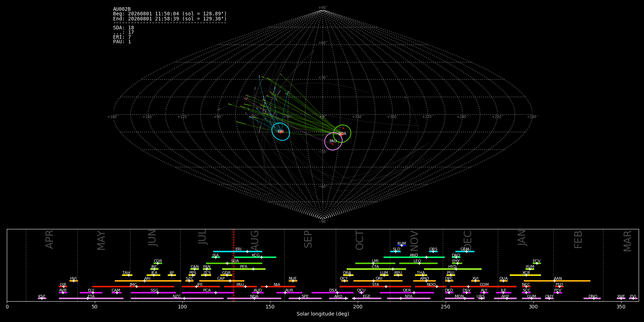644x322 pixels.
Task: Click the AUG month label
Action: point(255,240)
